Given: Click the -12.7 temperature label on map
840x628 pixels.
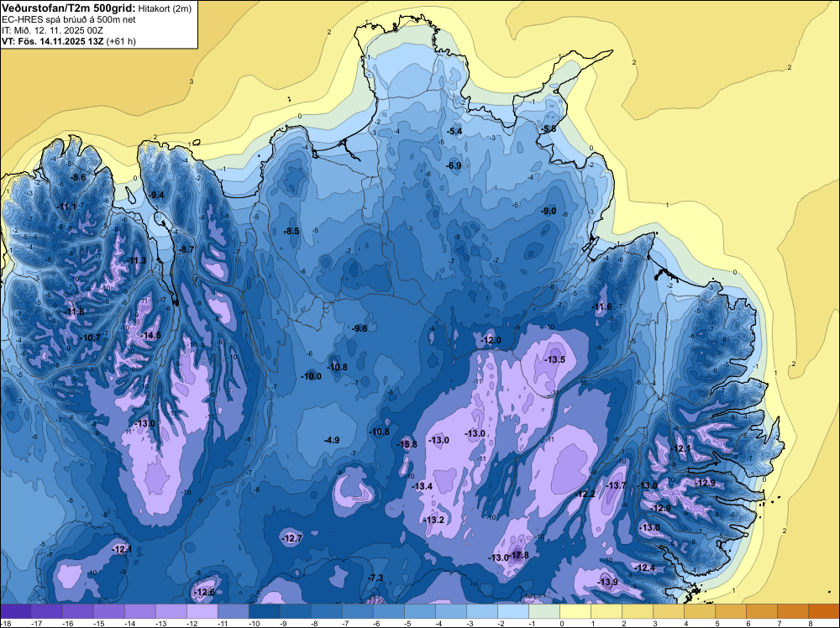Looking at the screenshot, I should (292, 538).
